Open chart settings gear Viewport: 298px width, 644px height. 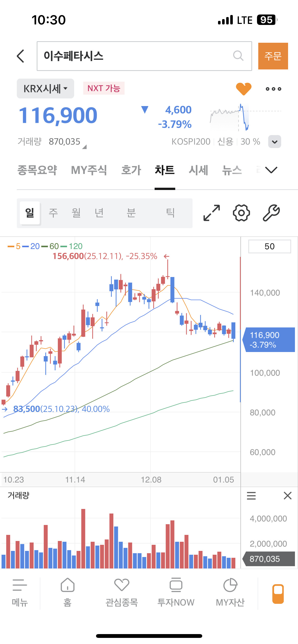(241, 213)
